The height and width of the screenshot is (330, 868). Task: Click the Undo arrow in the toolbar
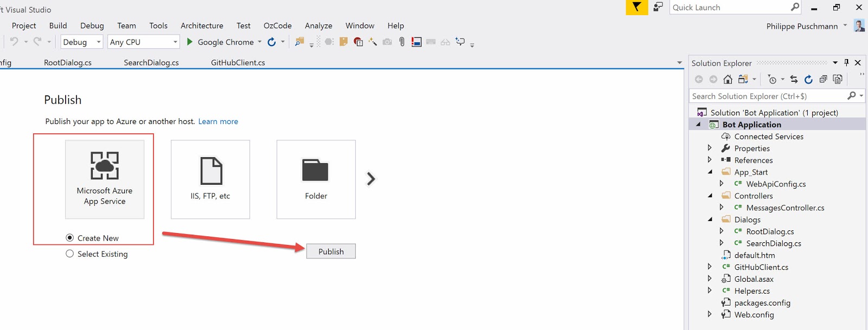pos(14,42)
